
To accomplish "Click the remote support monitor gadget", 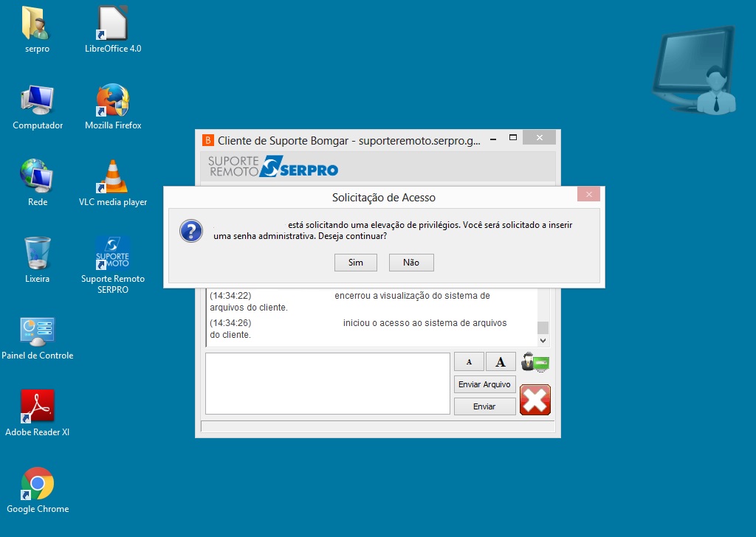I will pyautogui.click(x=694, y=71).
